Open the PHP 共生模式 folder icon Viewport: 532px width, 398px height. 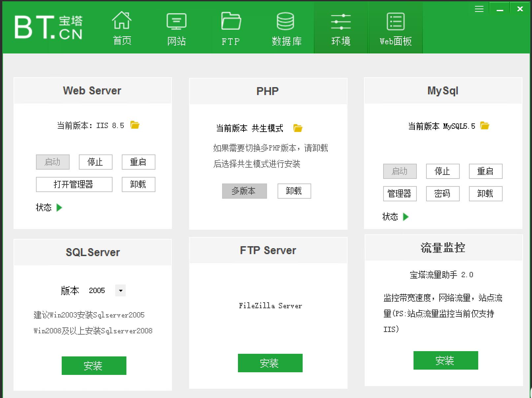[298, 128]
